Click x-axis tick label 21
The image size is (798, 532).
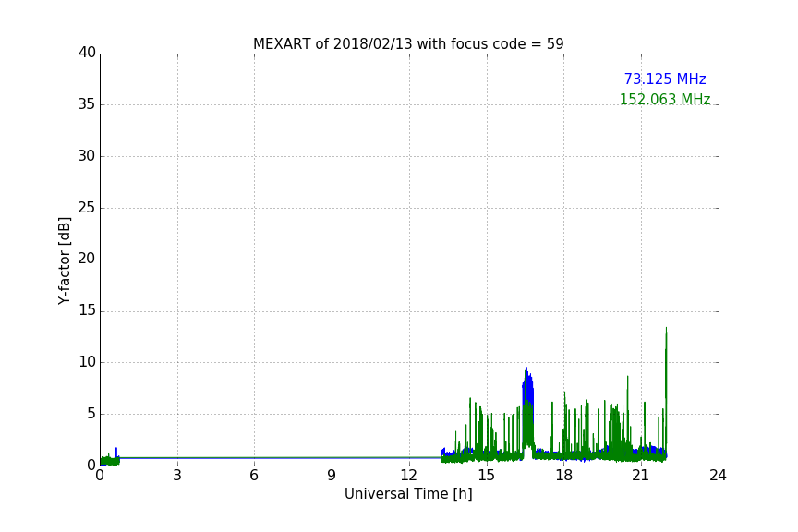(x=641, y=476)
